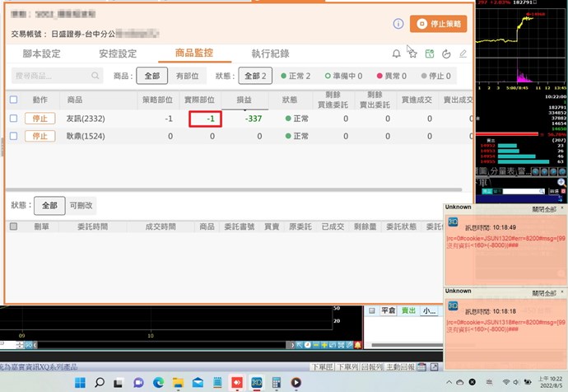Click the green calendar schedule icon
The width and height of the screenshot is (568, 392).
429,54
